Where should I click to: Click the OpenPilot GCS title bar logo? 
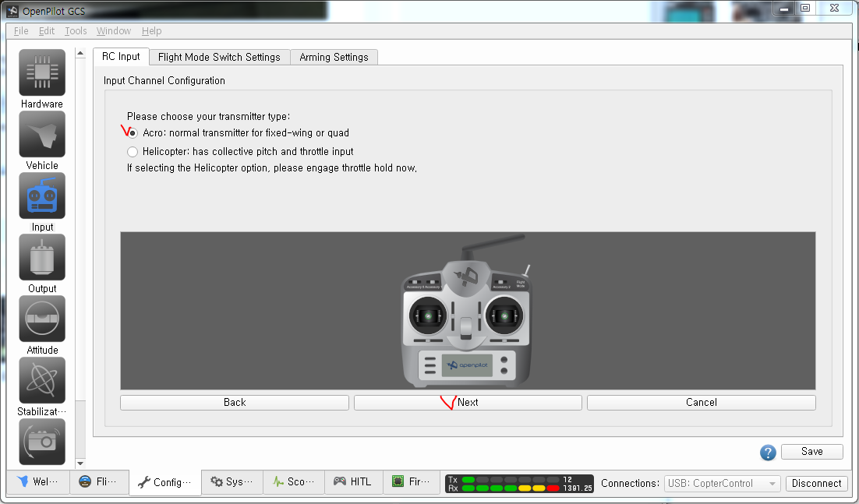(12, 11)
